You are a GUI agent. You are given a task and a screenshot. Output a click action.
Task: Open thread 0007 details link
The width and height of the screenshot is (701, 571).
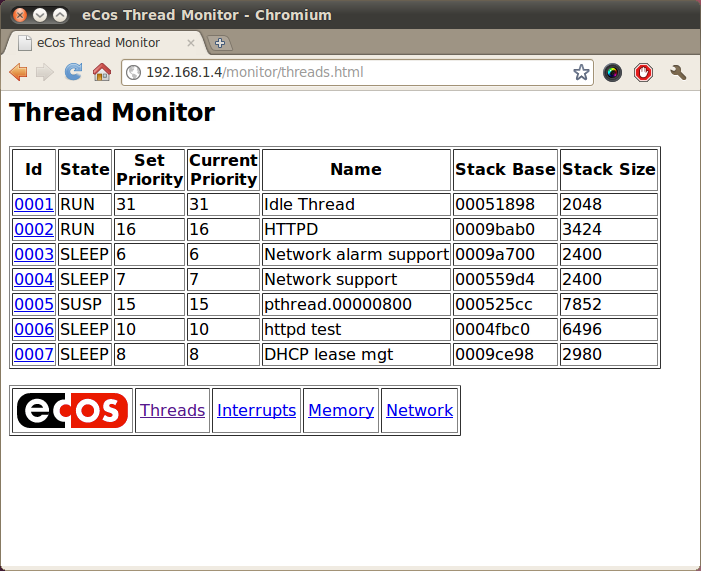(x=34, y=355)
